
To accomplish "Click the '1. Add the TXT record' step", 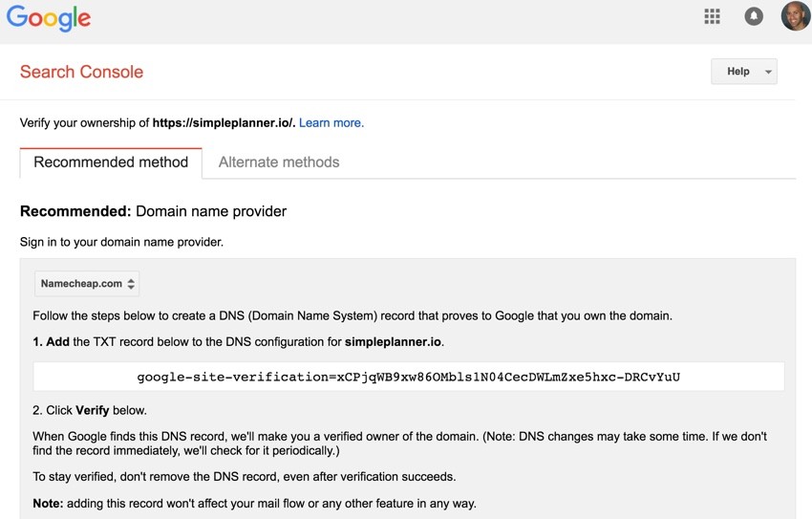I will tap(238, 342).
